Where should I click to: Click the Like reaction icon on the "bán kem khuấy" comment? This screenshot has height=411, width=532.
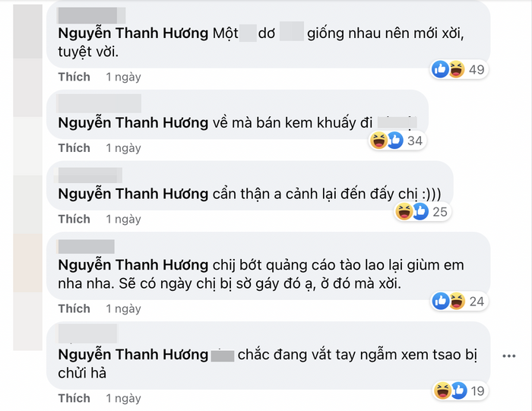pyautogui.click(x=394, y=141)
